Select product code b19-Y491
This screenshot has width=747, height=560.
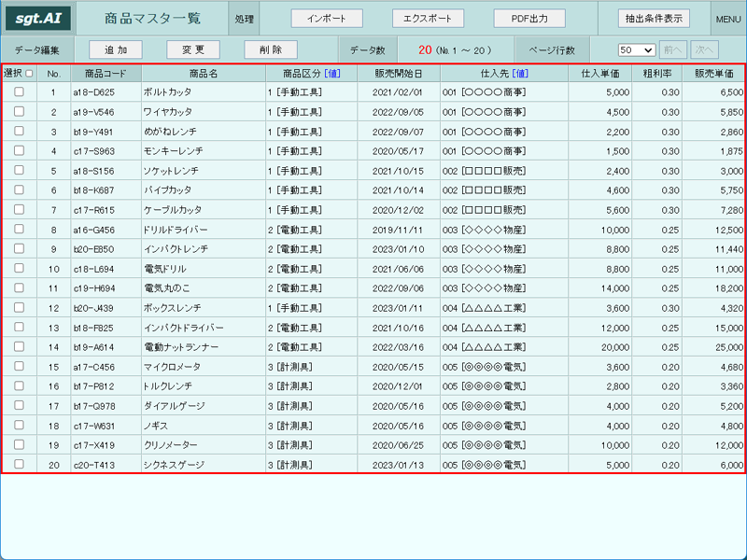tap(93, 132)
